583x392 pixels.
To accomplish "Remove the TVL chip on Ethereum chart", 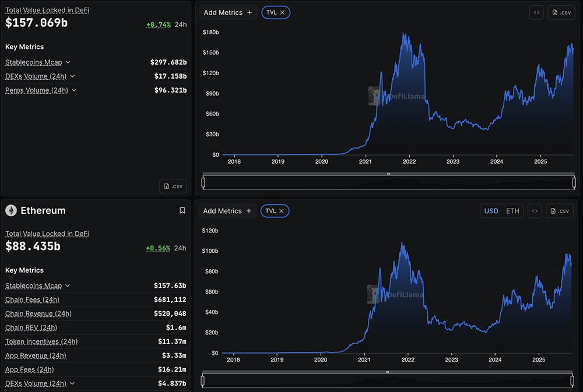I will tap(282, 211).
